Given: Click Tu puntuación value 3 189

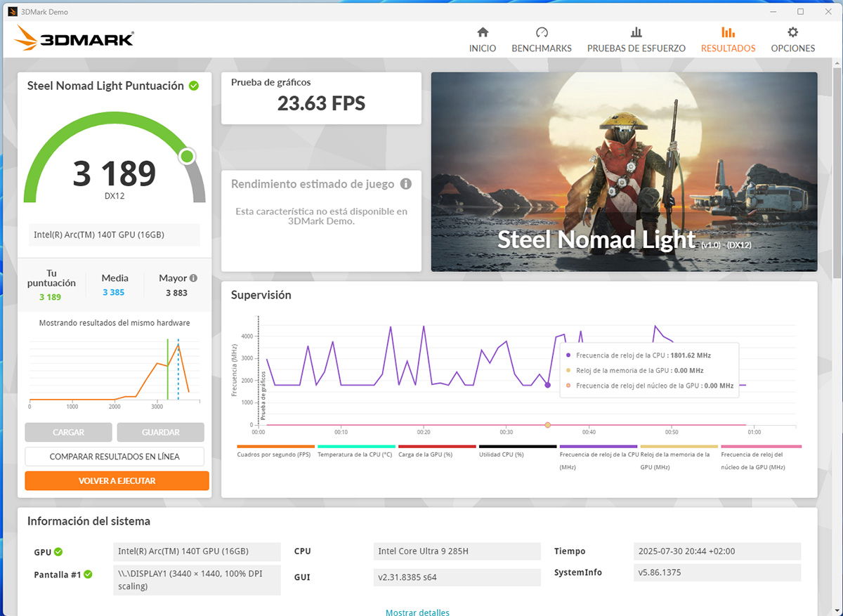Looking at the screenshot, I should (50, 297).
